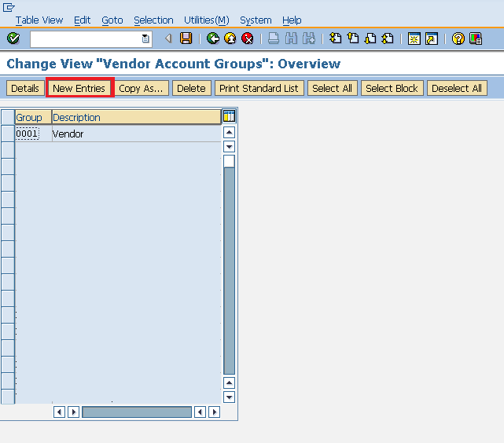
Task: Save with the floppy disk icon
Action: [x=186, y=38]
